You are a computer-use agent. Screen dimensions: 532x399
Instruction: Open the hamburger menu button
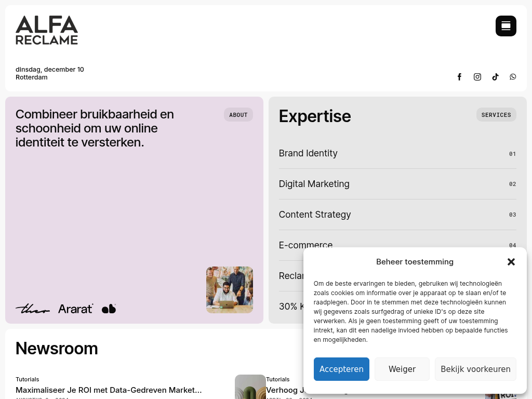click(506, 26)
